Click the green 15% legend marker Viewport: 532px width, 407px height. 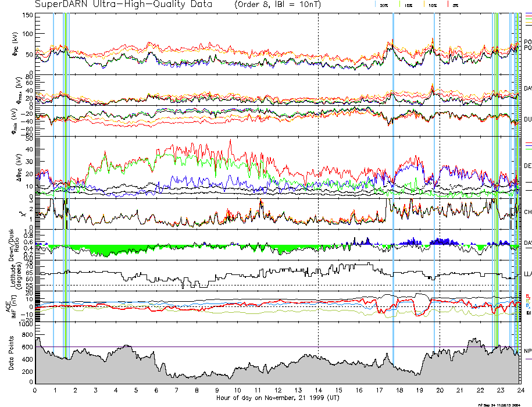tap(400, 5)
